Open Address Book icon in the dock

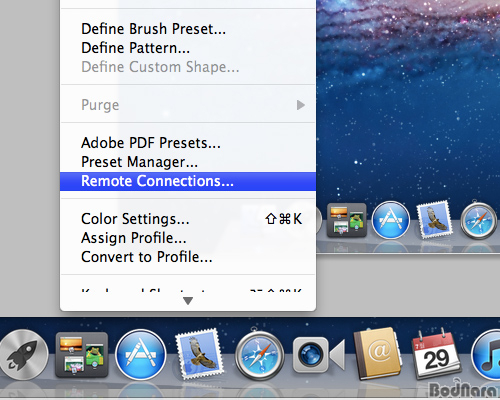click(x=377, y=354)
